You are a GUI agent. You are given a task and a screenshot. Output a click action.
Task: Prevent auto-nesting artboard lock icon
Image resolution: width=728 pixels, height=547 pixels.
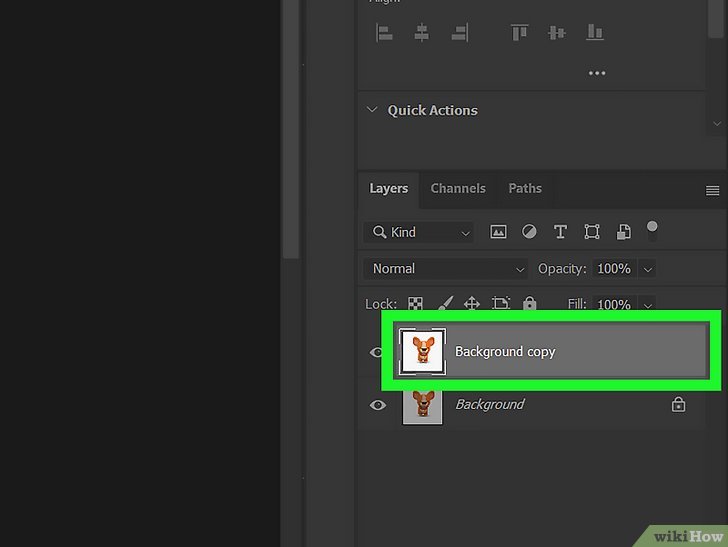pos(500,304)
